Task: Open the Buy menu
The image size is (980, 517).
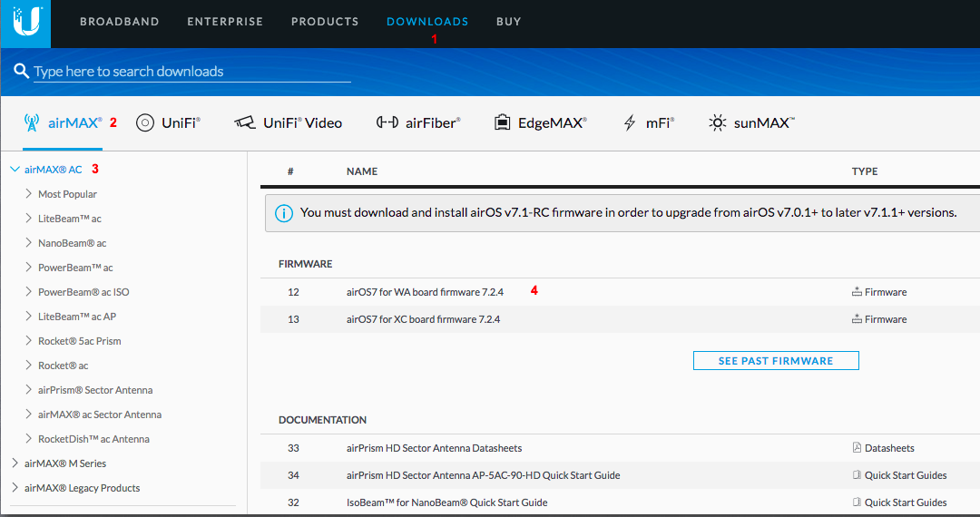Action: [509, 22]
